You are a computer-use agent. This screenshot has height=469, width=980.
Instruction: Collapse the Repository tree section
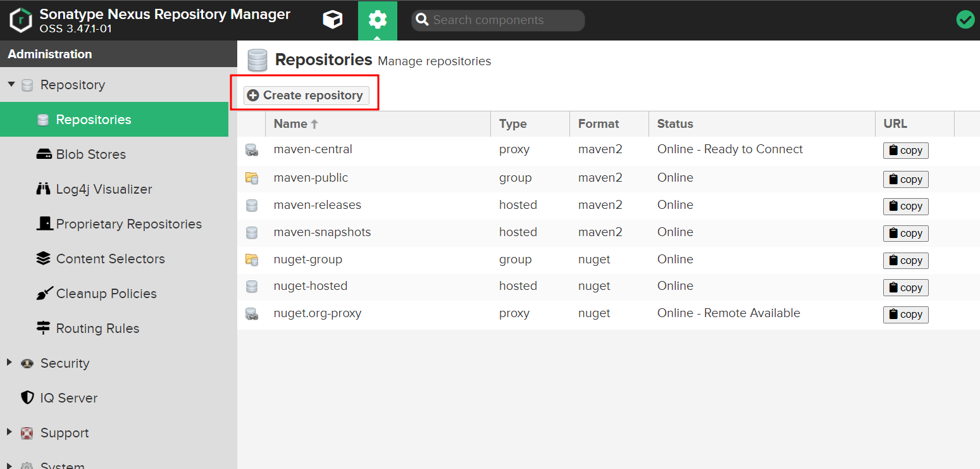[x=11, y=84]
